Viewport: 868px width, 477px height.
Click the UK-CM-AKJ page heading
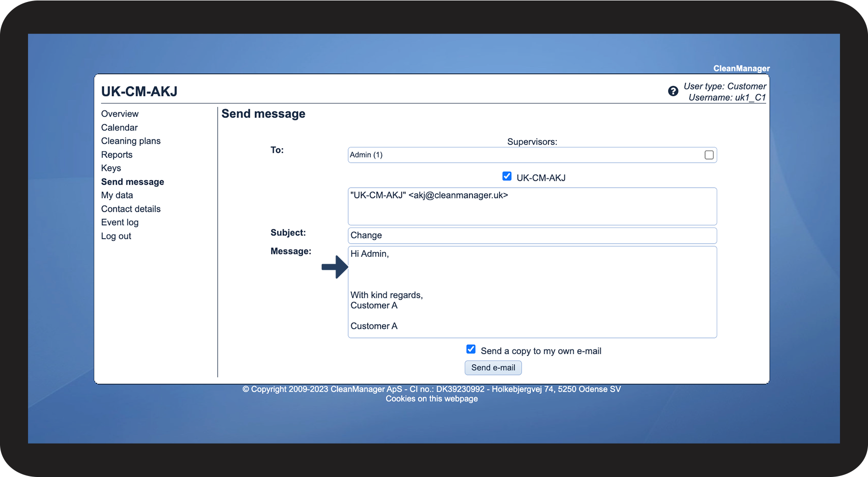(x=140, y=91)
